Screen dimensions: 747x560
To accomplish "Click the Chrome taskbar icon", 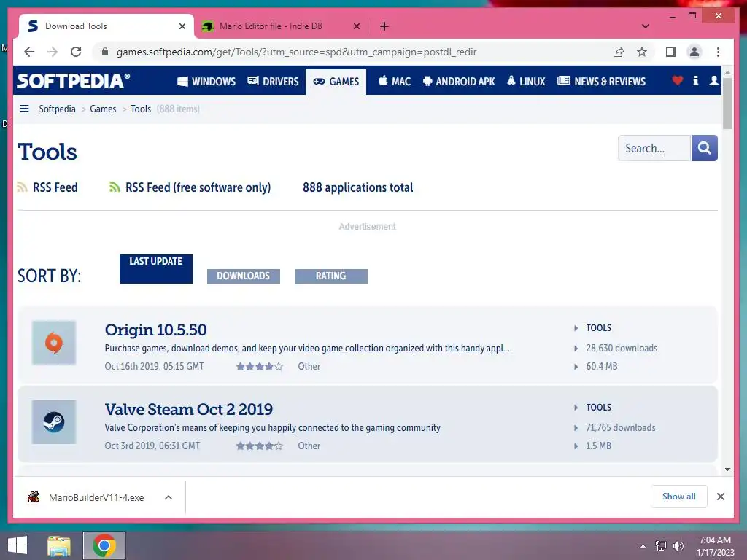I will coord(104,545).
